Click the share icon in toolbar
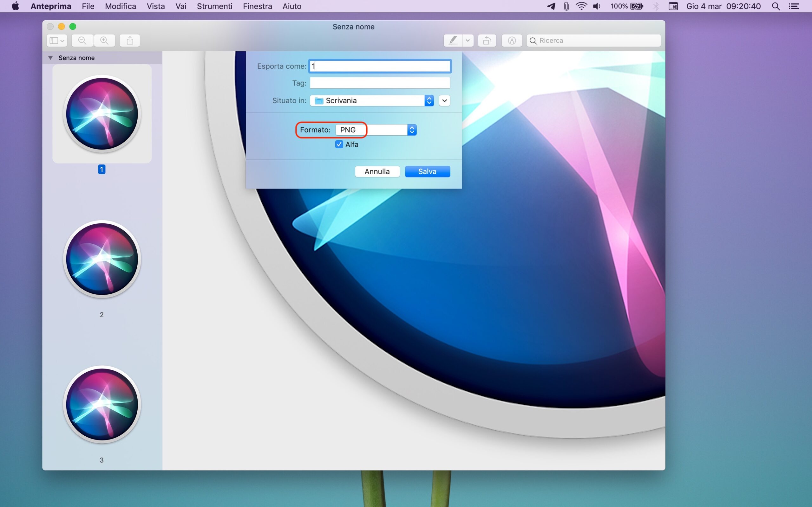 click(130, 41)
